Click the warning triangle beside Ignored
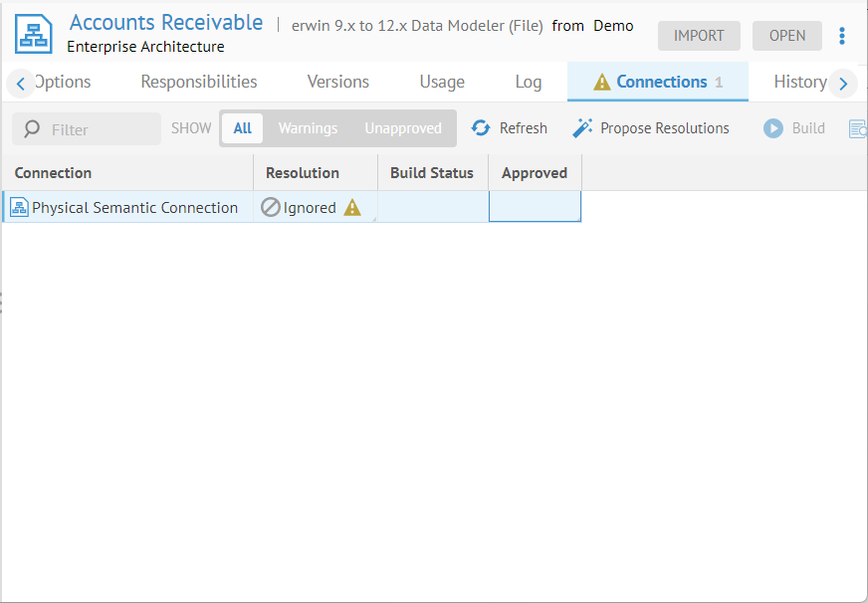The height and width of the screenshot is (603, 868). 352,208
